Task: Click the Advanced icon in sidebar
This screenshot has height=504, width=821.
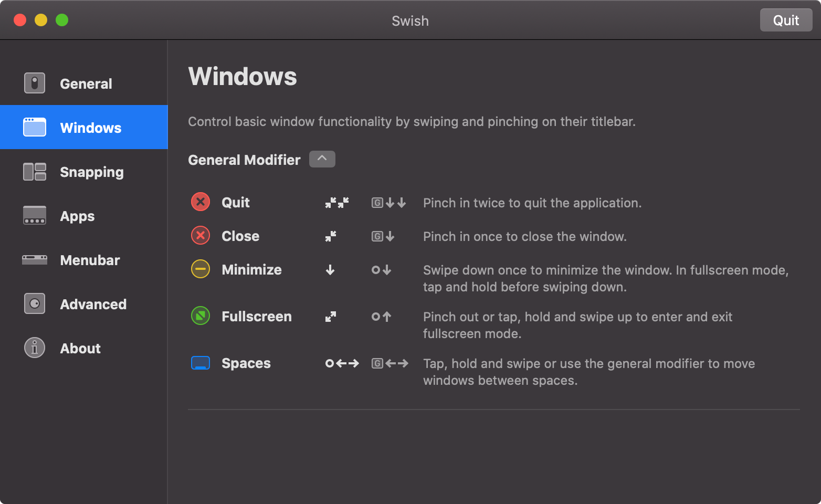Action: 35,303
